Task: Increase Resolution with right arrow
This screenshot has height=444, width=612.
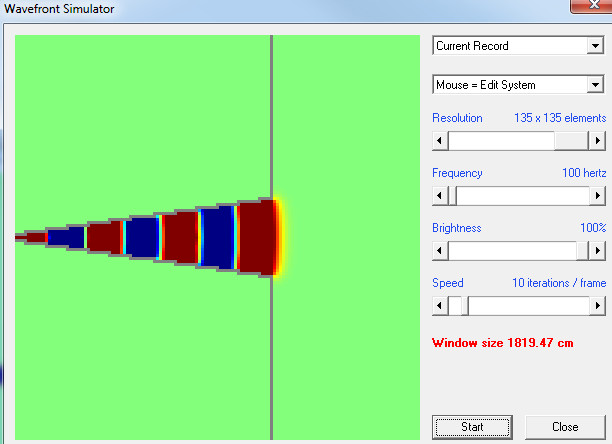Action: coord(597,140)
